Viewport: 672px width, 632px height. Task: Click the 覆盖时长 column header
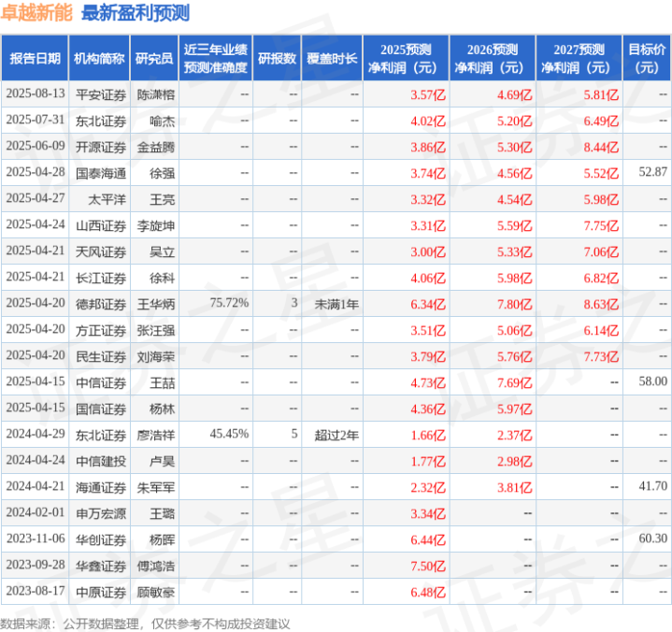click(332, 58)
